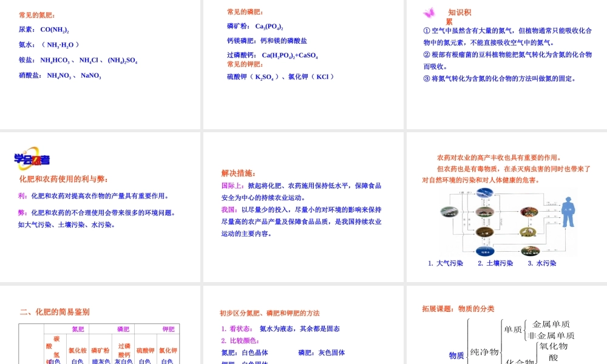Click the 利 line about 提高农作物的产量
The width and height of the screenshot is (607, 364).
point(93,196)
